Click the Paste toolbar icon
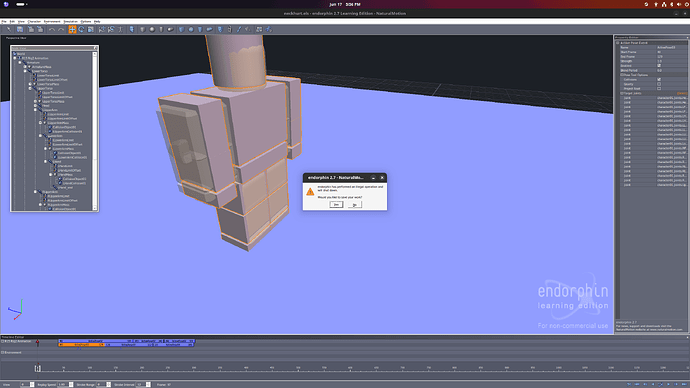Image resolution: width=690 pixels, height=388 pixels. coord(40,29)
